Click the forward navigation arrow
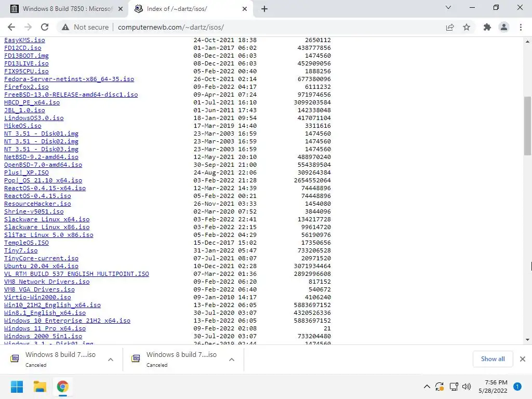The image size is (532, 399). tap(28, 27)
